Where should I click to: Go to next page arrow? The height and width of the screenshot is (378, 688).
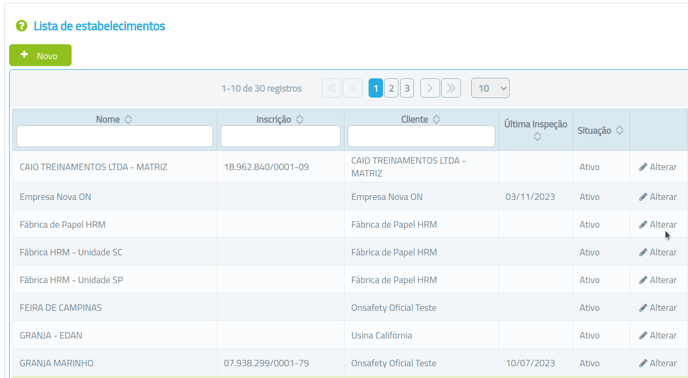[x=430, y=88]
